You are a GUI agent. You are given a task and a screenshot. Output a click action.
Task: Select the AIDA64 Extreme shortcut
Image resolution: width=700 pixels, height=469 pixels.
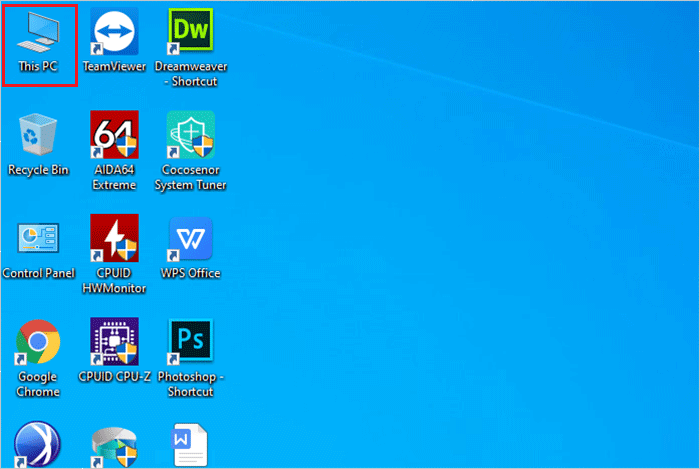pos(114,134)
